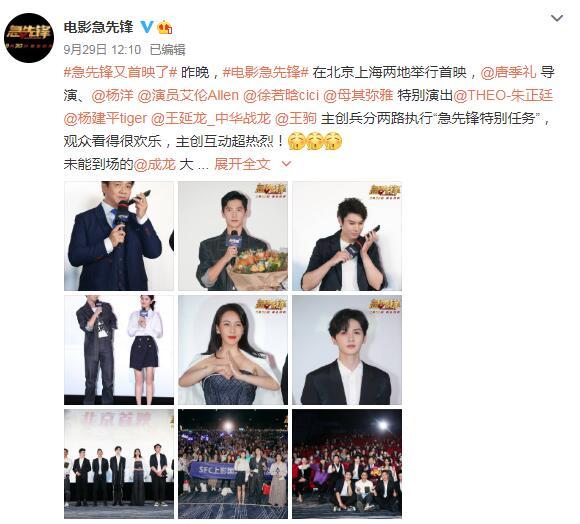Click the arrow beside 展开全文

pyautogui.click(x=286, y=164)
